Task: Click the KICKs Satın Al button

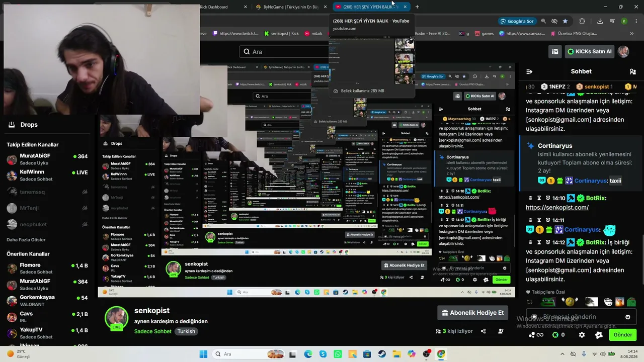Action: (589, 51)
